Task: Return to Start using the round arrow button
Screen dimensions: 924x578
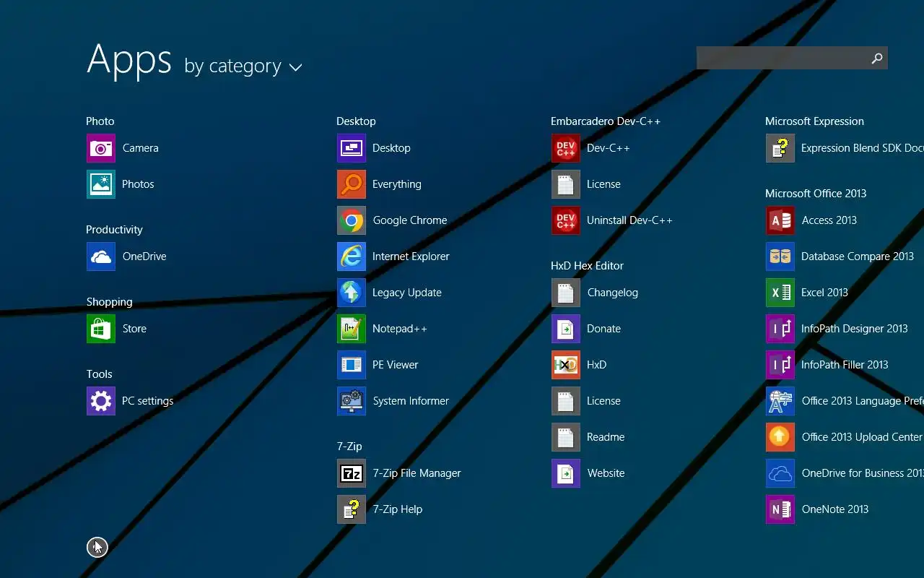Action: coord(97,548)
